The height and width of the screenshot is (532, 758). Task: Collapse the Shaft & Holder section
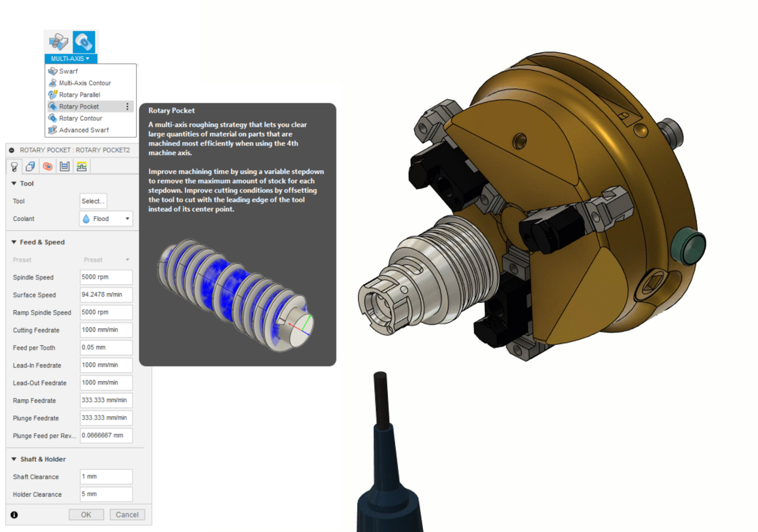(14, 459)
